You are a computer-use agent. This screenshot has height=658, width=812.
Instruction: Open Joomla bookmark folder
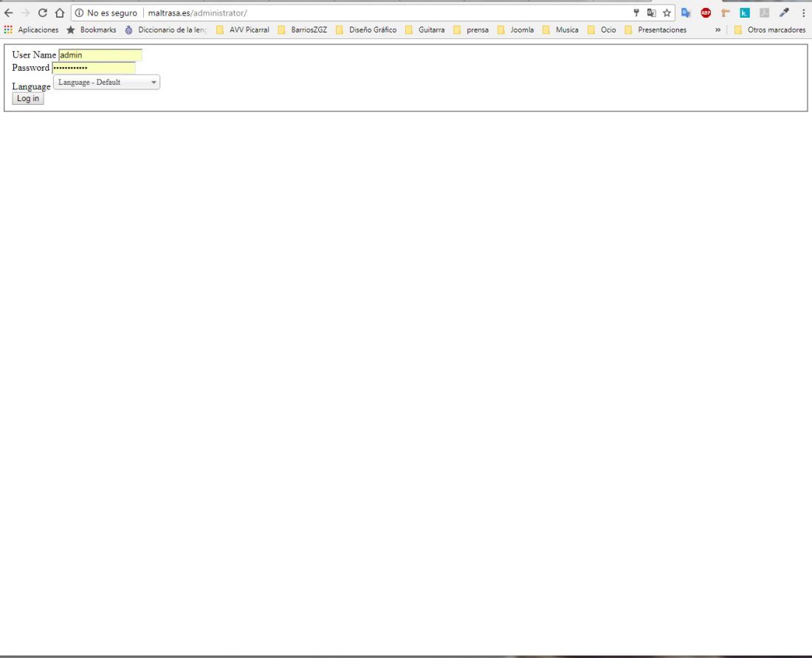516,30
